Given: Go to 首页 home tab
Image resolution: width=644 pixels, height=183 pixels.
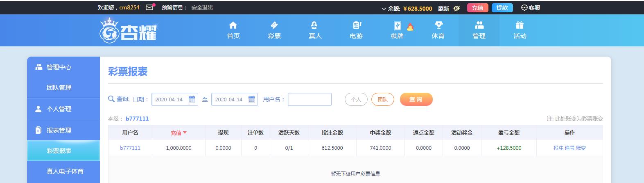Looking at the screenshot, I should [x=233, y=30].
